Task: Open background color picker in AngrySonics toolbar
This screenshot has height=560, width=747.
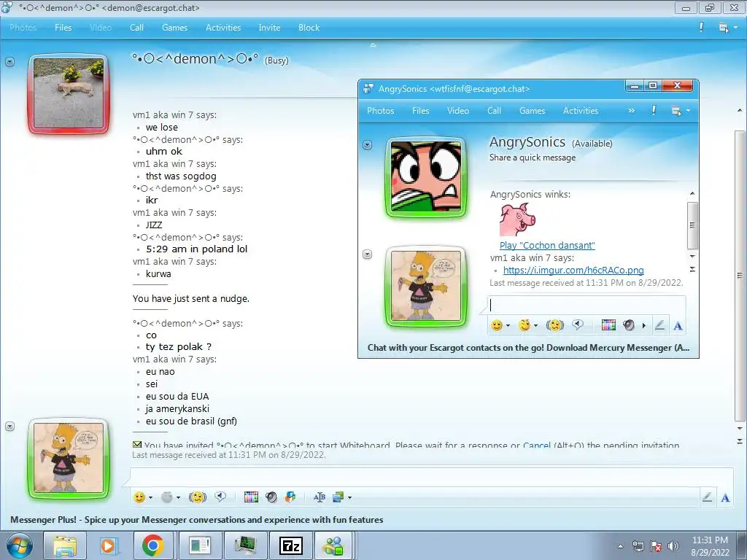Action: pyautogui.click(x=608, y=325)
